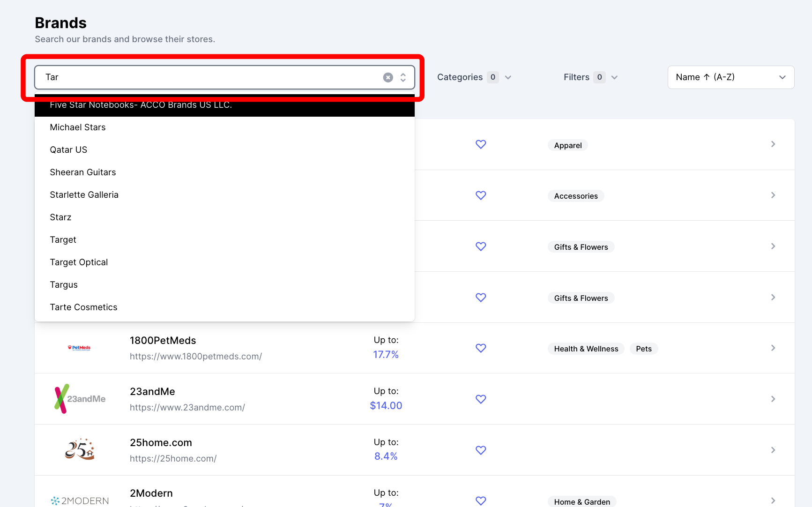Visit https://25home.com/ link

(x=173, y=459)
